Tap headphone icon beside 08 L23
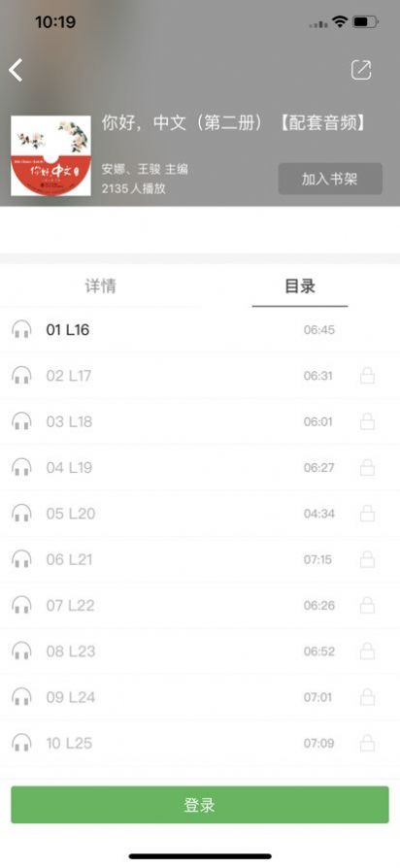400x868 pixels. [21, 651]
